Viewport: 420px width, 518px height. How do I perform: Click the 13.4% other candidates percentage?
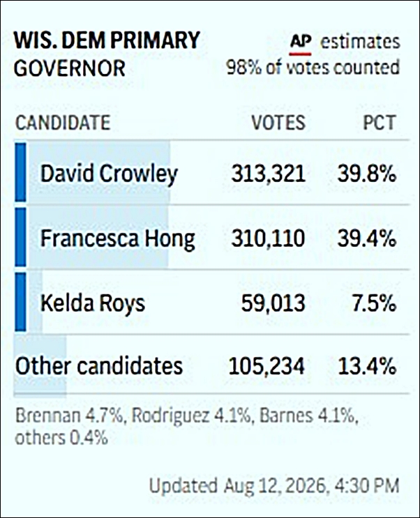[x=367, y=366]
